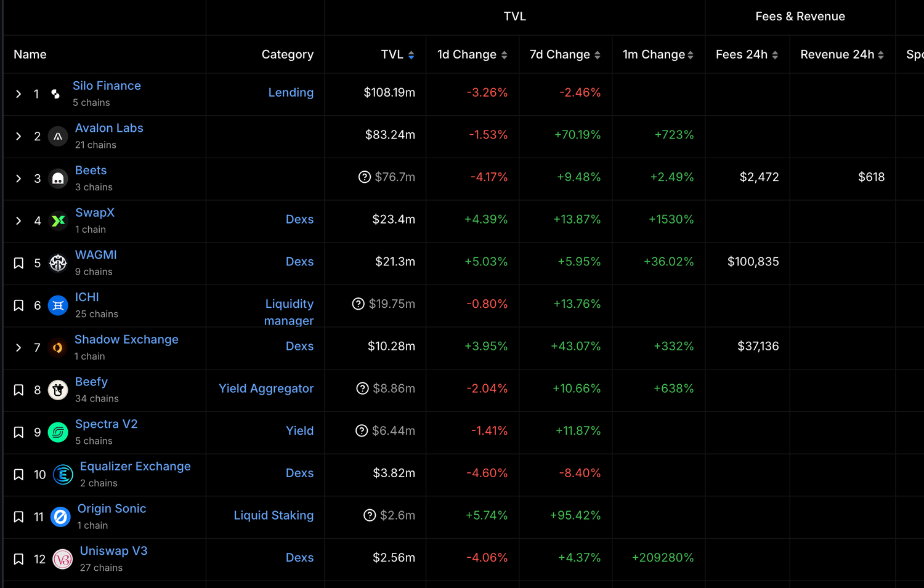Toggle bookmark for ICHI
The height and width of the screenshot is (588, 924).
19,305
